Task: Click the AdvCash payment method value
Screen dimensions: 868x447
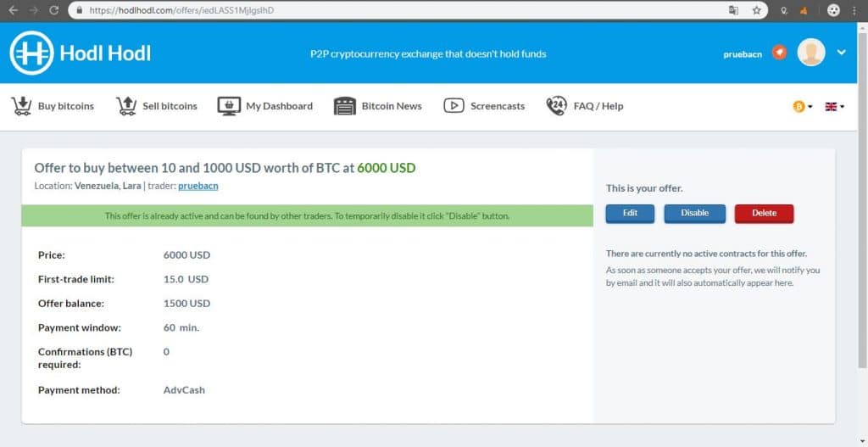Action: (184, 390)
